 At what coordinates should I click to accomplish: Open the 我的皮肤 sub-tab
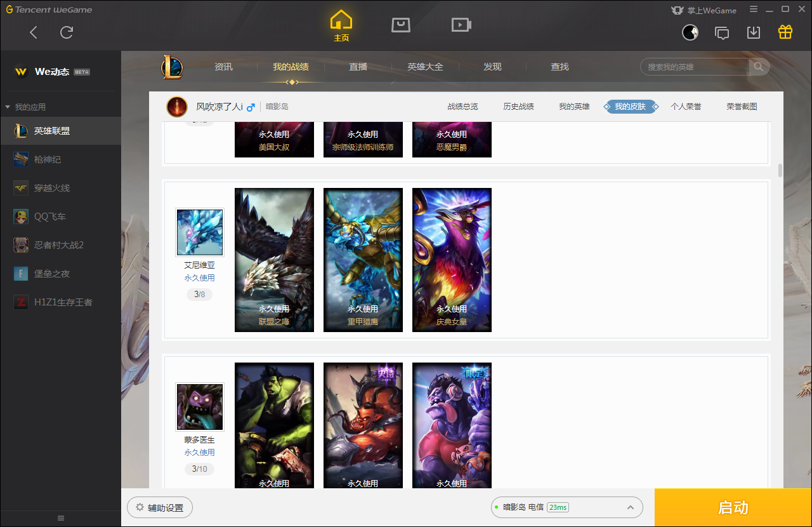coord(631,107)
